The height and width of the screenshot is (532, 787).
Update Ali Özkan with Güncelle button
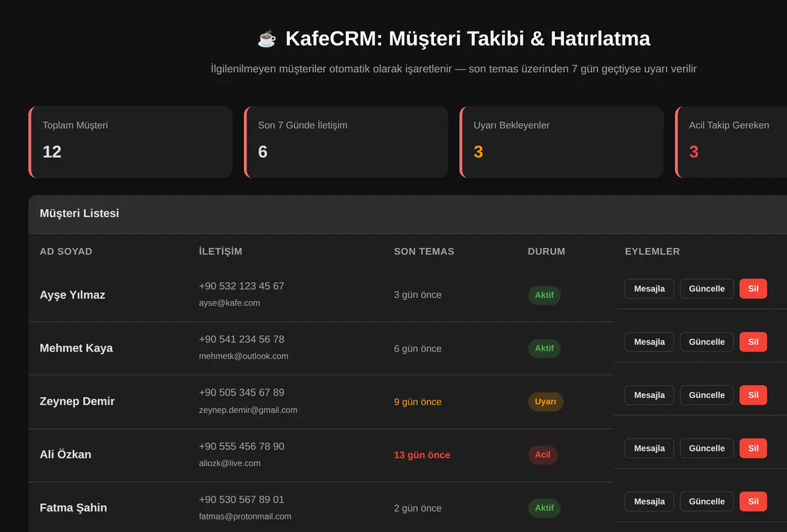(706, 448)
